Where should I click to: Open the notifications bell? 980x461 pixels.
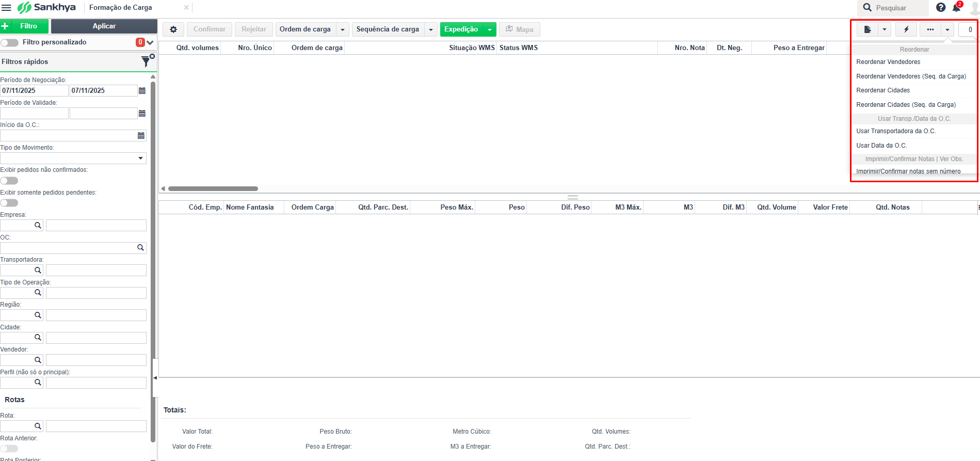[x=957, y=7]
